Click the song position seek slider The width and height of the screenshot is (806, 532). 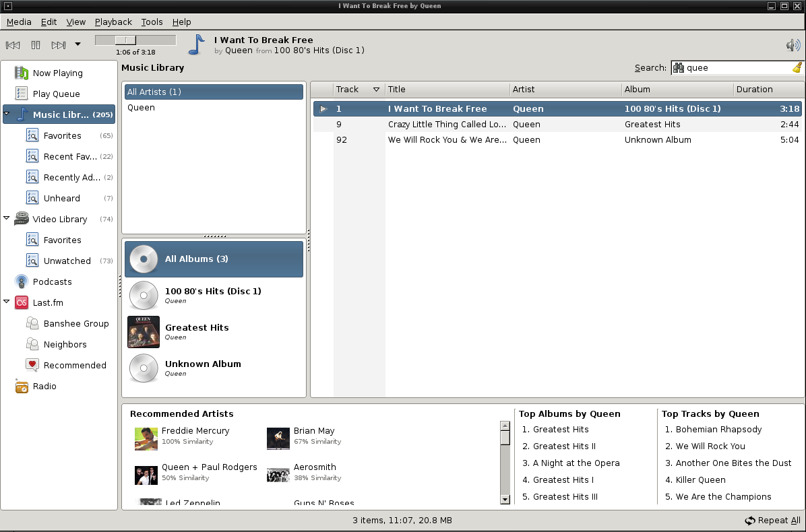click(x=135, y=40)
